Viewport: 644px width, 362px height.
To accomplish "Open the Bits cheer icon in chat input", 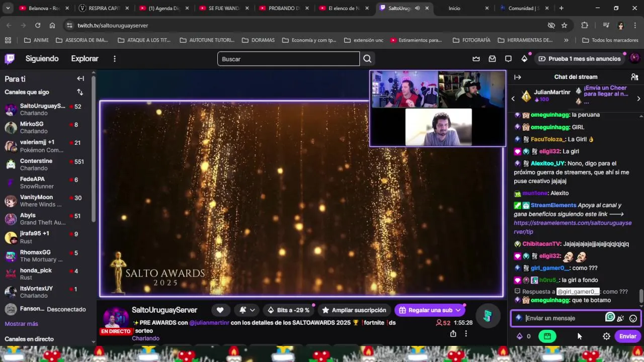I will [x=620, y=318].
